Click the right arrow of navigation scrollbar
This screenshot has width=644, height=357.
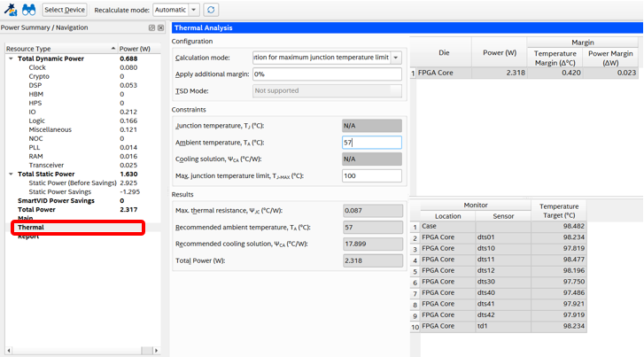click(x=156, y=351)
